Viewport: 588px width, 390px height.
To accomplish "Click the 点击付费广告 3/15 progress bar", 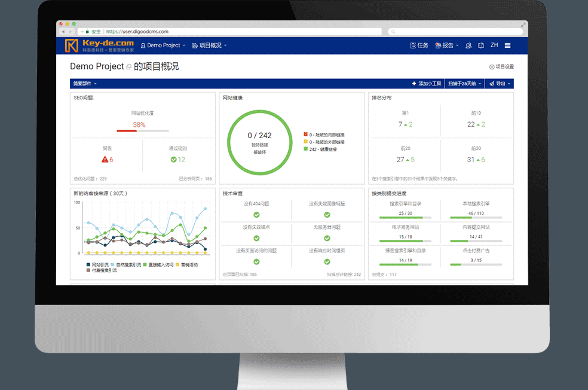I will (476, 264).
